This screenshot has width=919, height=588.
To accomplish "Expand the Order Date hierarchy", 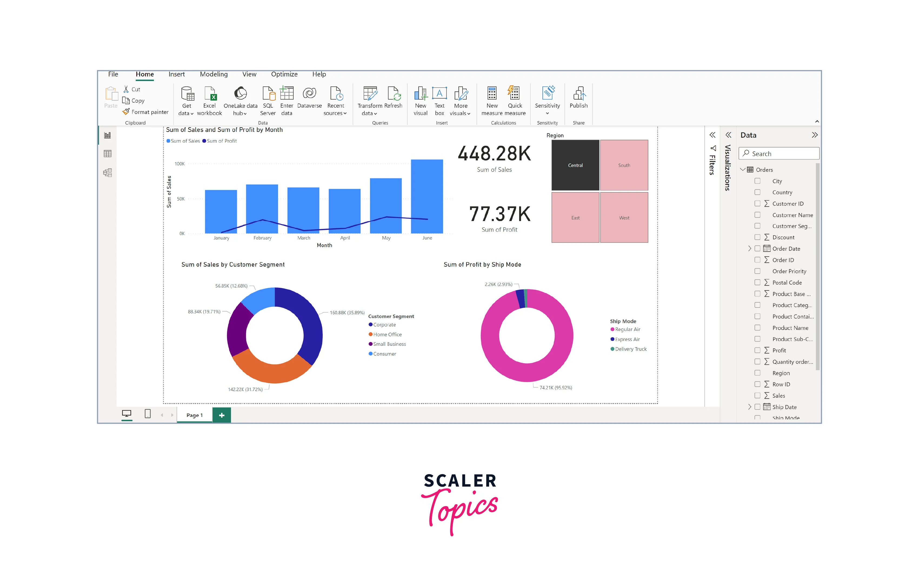I will click(750, 249).
